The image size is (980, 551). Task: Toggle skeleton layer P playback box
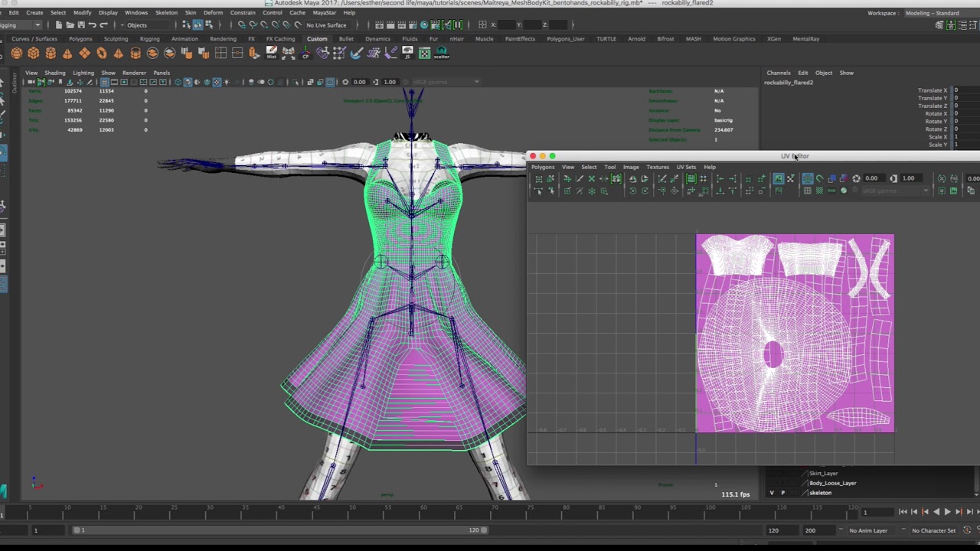click(782, 493)
